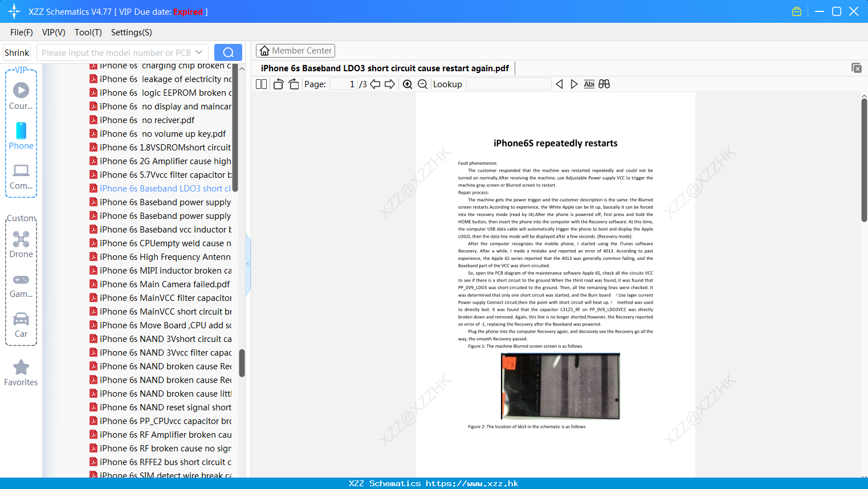Image resolution: width=868 pixels, height=489 pixels.
Task: Open iPhone 6s Baseband vcc inductor file
Action: (x=160, y=230)
